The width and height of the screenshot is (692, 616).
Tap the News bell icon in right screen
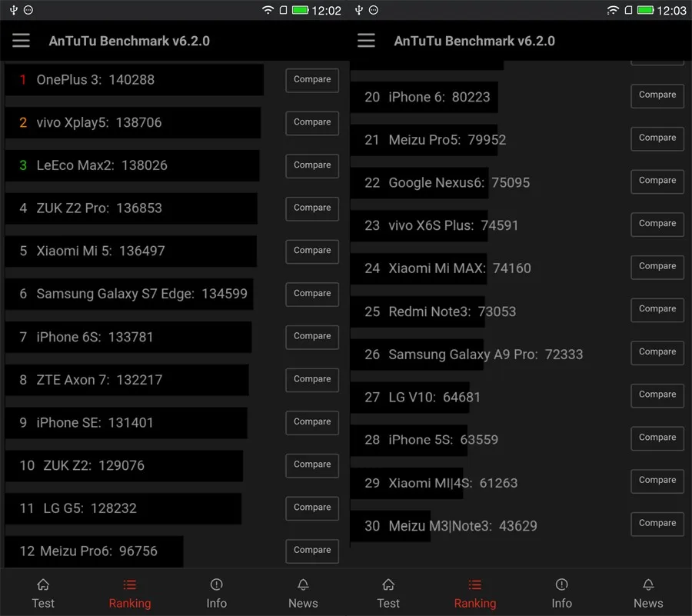coord(648,584)
